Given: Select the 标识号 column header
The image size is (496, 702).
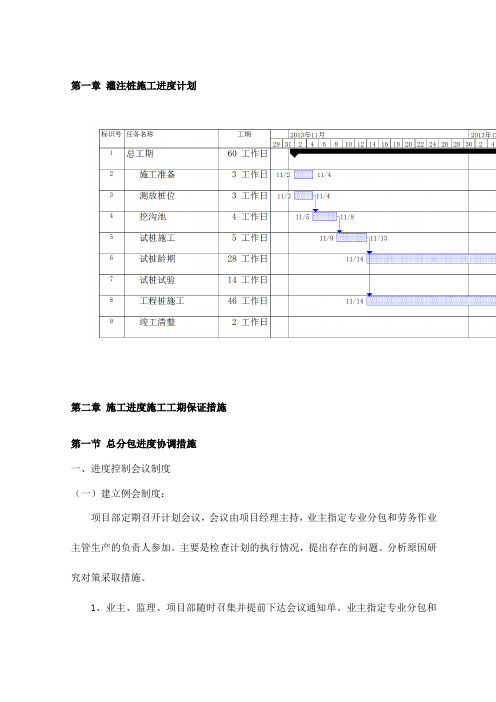Looking at the screenshot, I should 111,134.
